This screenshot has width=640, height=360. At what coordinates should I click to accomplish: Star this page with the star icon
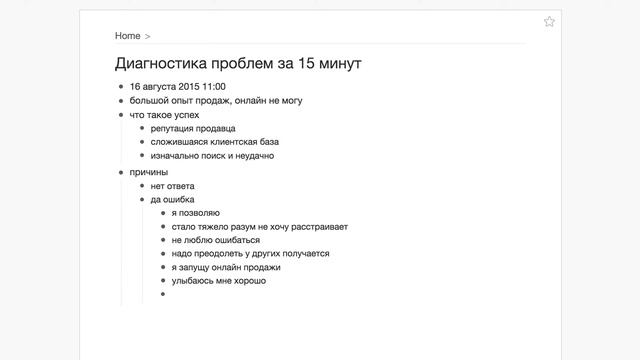pyautogui.click(x=549, y=22)
